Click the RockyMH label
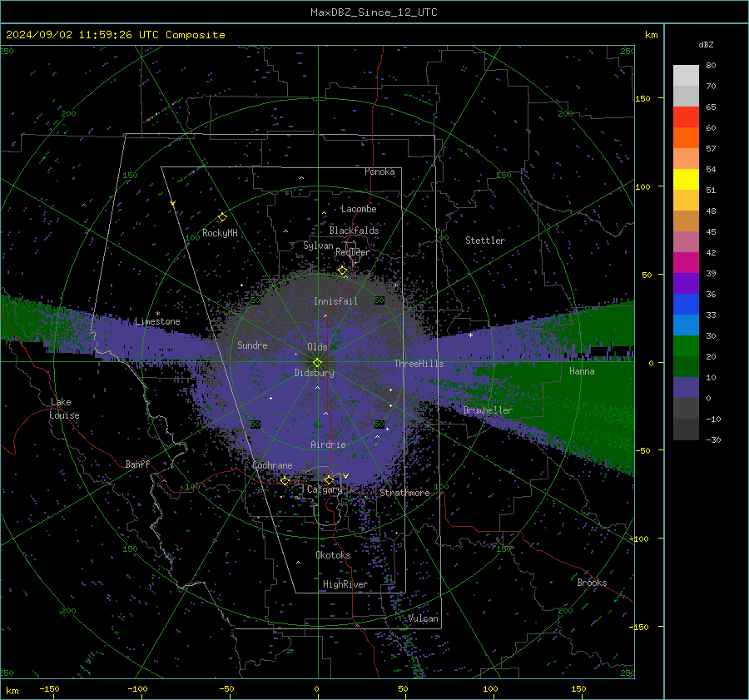This screenshot has width=749, height=700. pyautogui.click(x=220, y=233)
